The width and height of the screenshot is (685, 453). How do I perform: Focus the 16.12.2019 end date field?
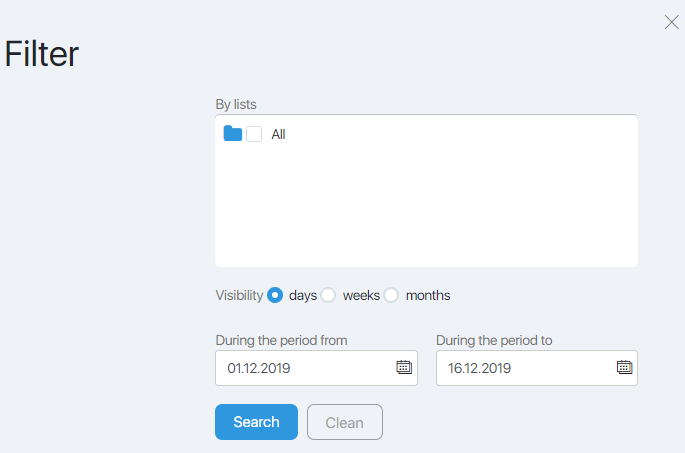click(x=536, y=368)
